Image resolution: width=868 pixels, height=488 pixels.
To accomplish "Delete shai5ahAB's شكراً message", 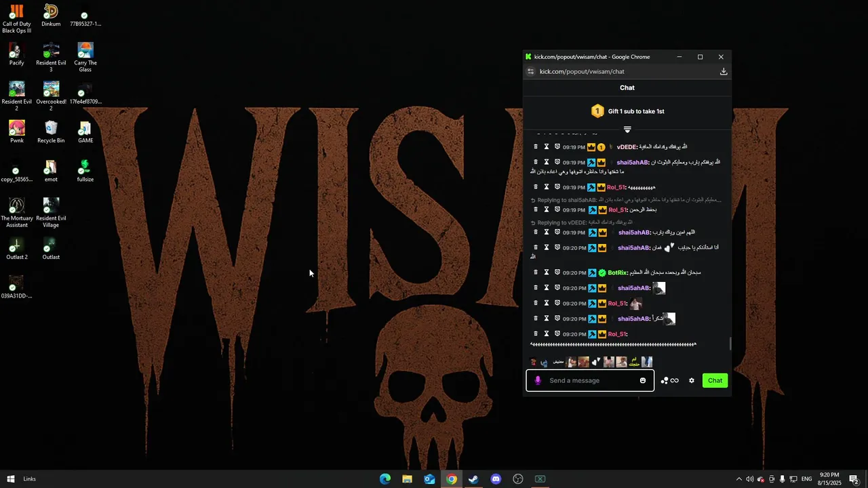I will click(x=536, y=319).
